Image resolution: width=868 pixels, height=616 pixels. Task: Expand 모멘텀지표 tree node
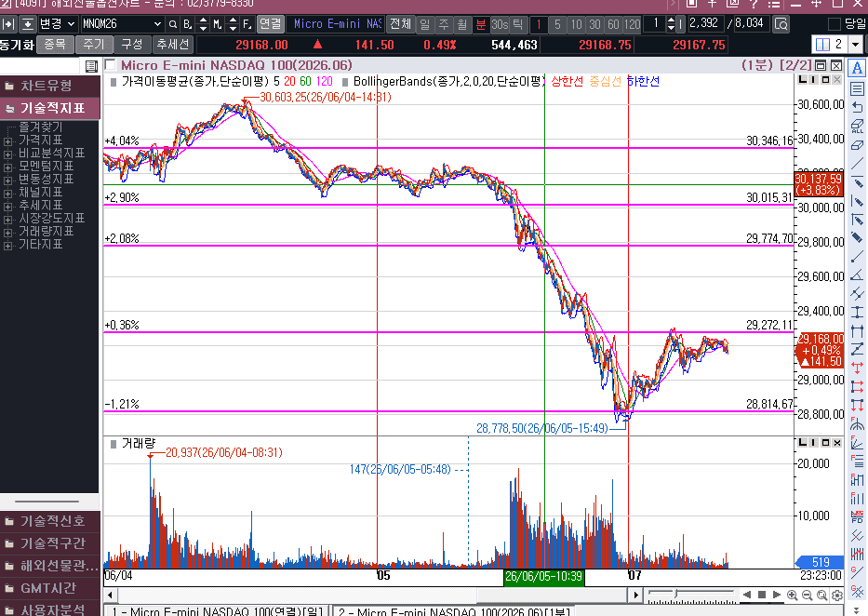[7, 167]
